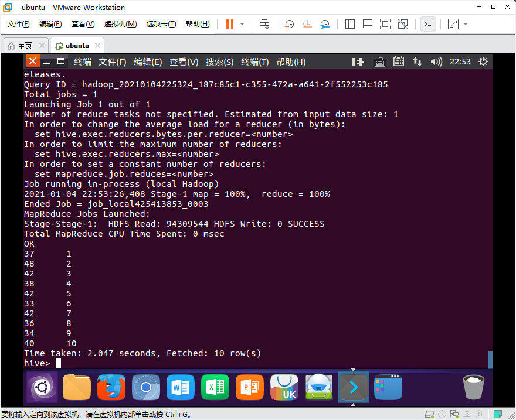Toggle Unity mode icon
The width and height of the screenshot is (516, 420).
point(403,24)
